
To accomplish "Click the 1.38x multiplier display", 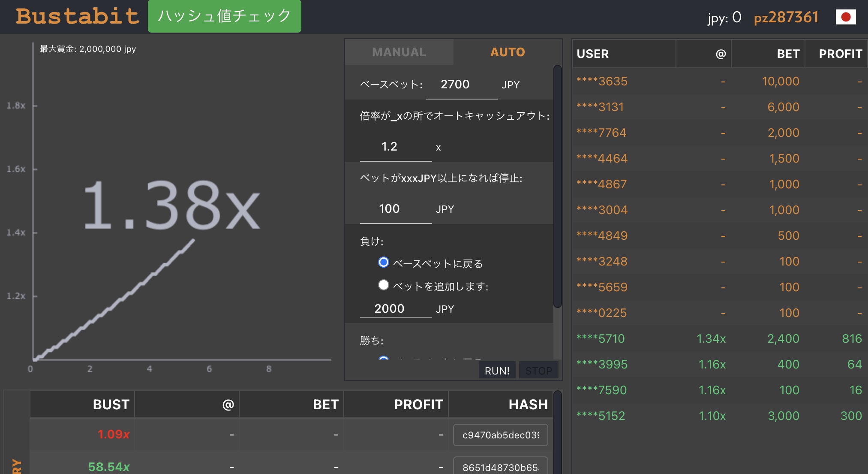I will (171, 205).
